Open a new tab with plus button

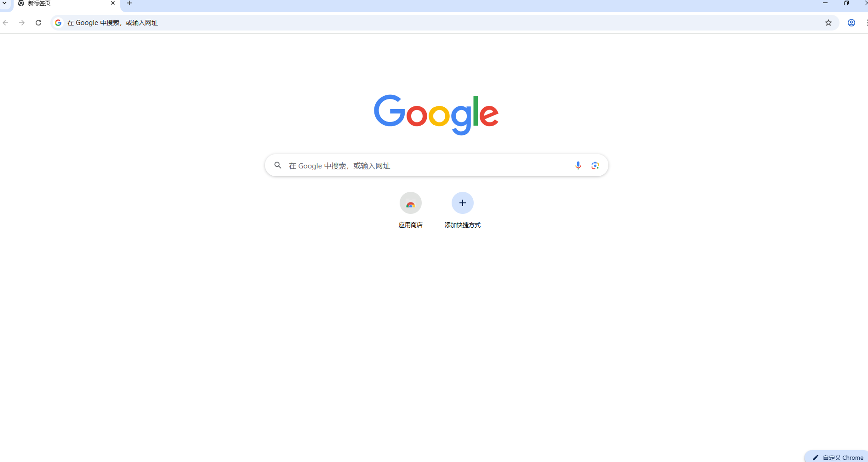129,3
